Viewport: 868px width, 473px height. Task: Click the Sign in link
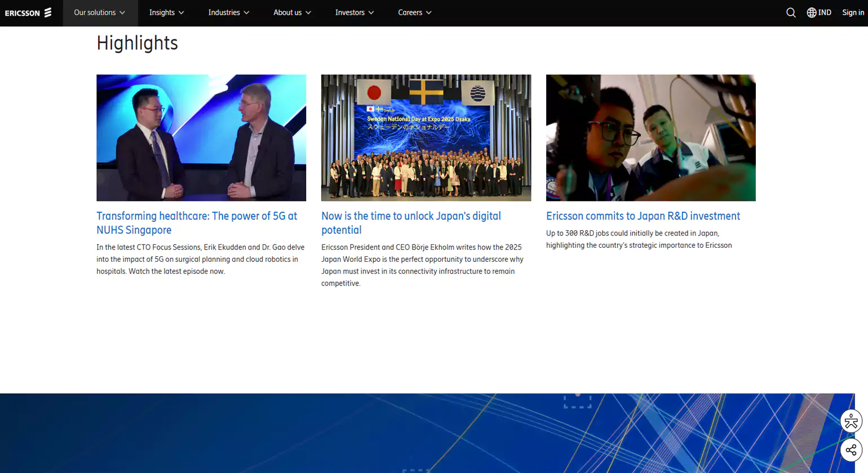click(x=853, y=12)
